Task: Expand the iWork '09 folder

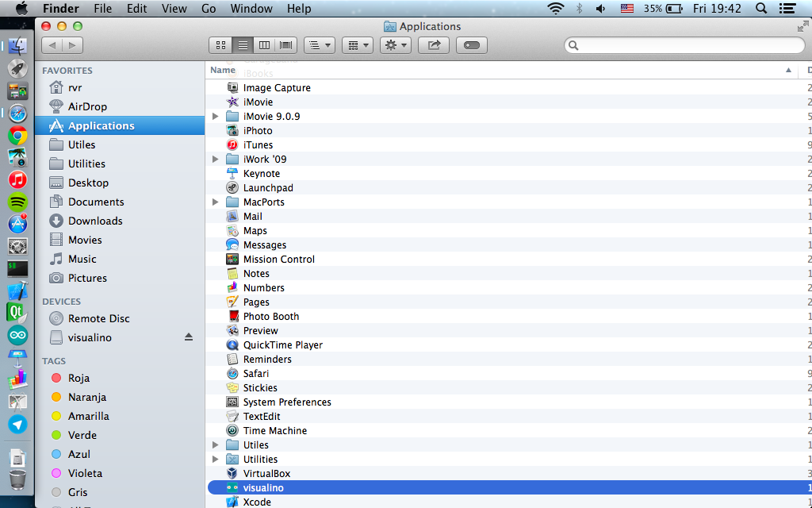Action: click(216, 159)
